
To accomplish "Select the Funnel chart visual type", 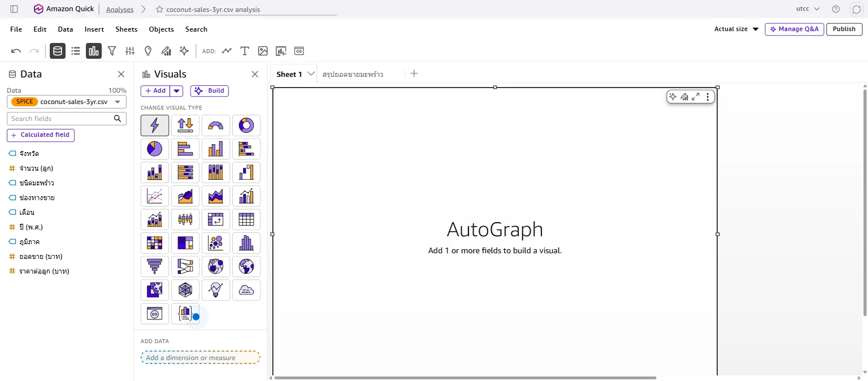I will (x=155, y=266).
